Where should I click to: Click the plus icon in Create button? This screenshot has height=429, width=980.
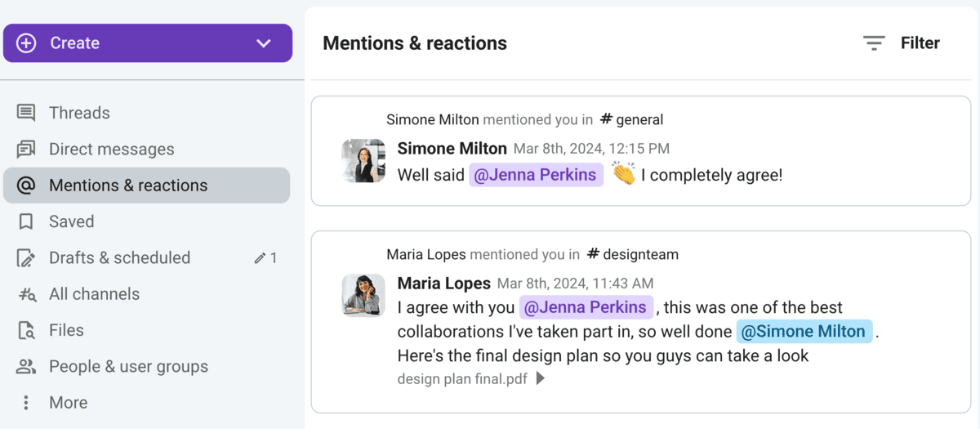pyautogui.click(x=26, y=43)
